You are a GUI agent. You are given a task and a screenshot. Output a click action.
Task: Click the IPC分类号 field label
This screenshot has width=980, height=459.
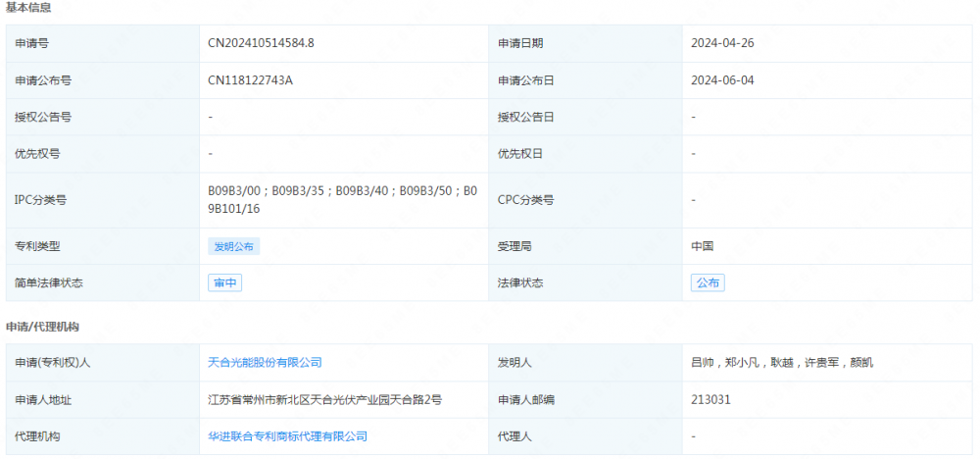40,200
